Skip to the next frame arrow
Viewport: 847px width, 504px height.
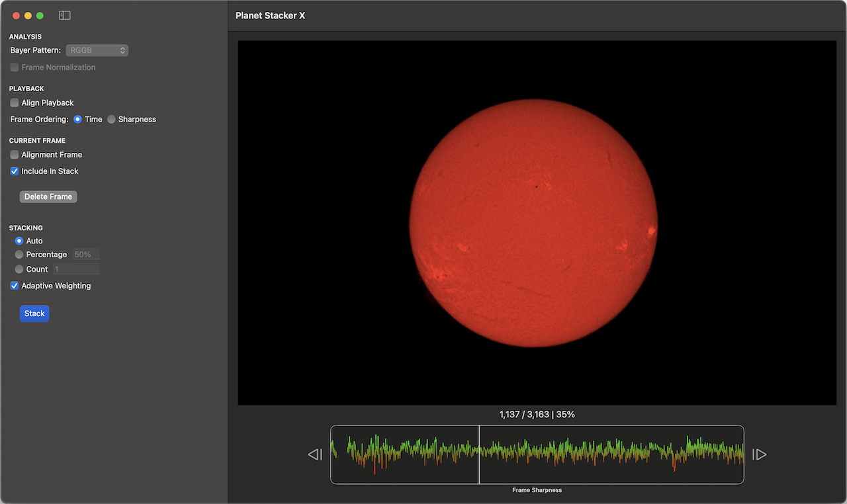pos(760,454)
